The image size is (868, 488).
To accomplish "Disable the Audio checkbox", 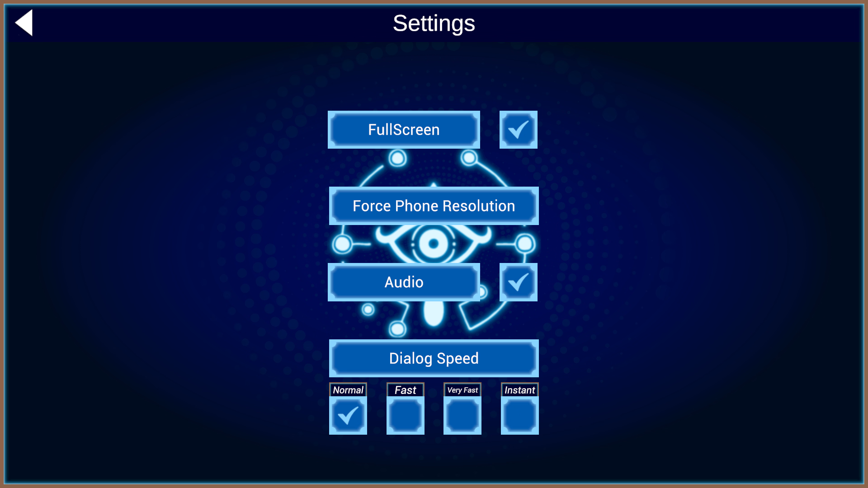I will 518,282.
